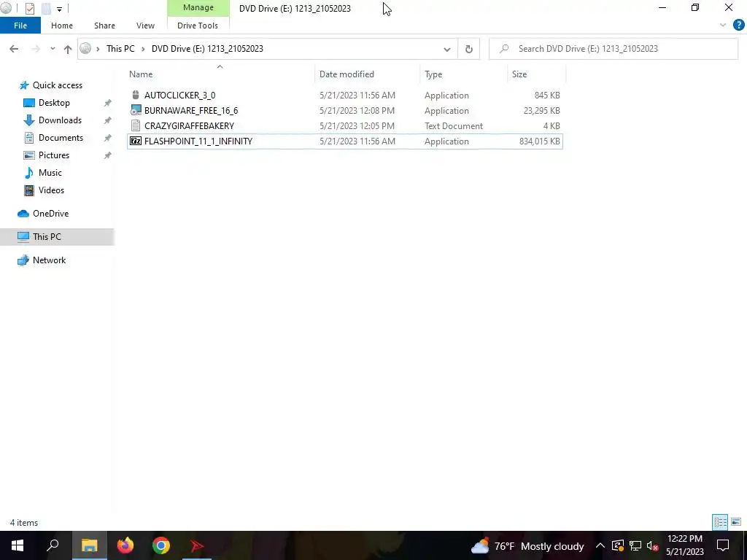The image size is (747, 560).
Task: Expand the ribbon with the chevron
Action: coord(723,26)
